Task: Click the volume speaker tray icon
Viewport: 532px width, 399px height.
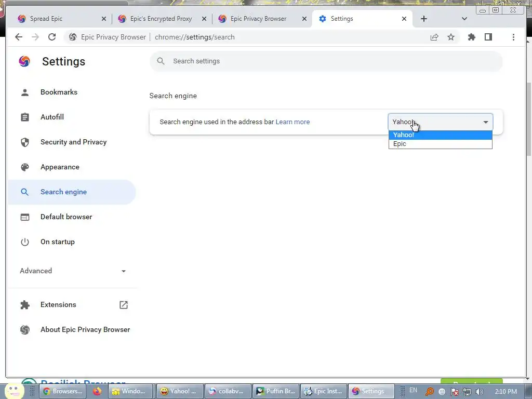Action: [x=480, y=392]
